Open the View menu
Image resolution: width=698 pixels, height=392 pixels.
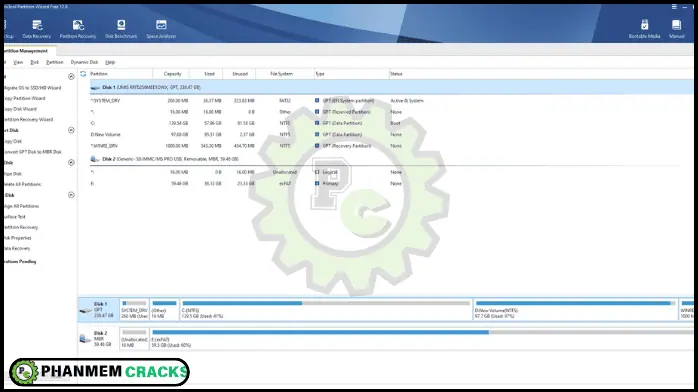(18, 62)
